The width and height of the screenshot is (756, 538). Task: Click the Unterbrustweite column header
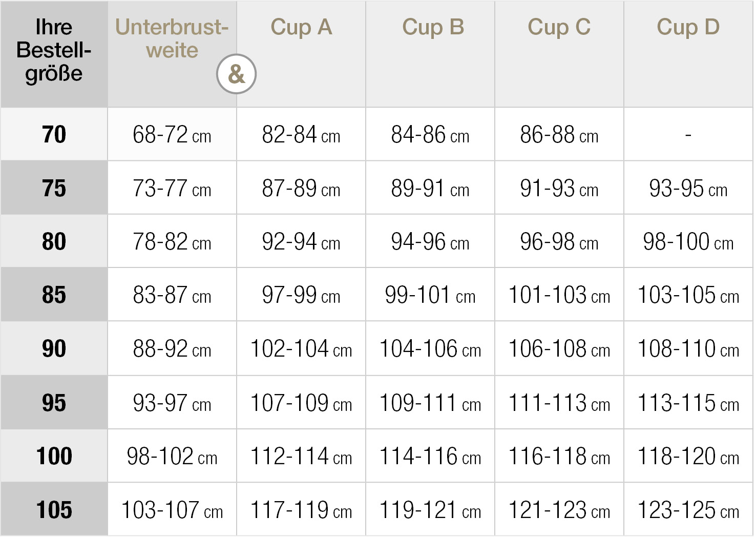coord(172,39)
